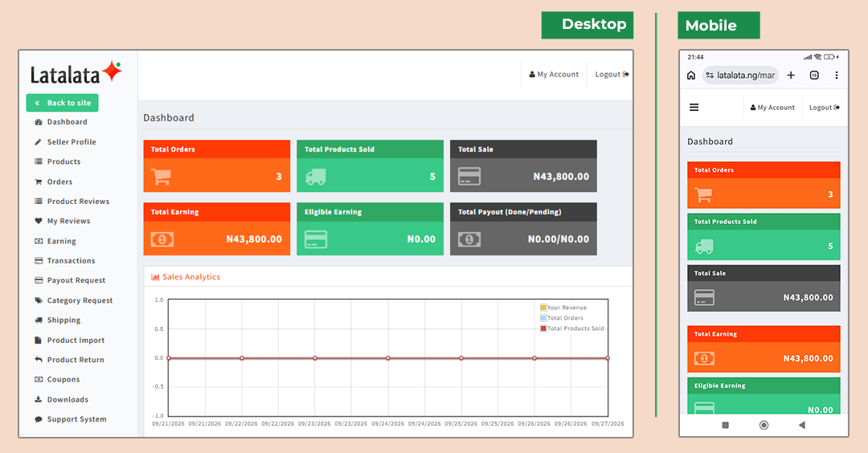Open the mobile browser three-dot menu

837,75
